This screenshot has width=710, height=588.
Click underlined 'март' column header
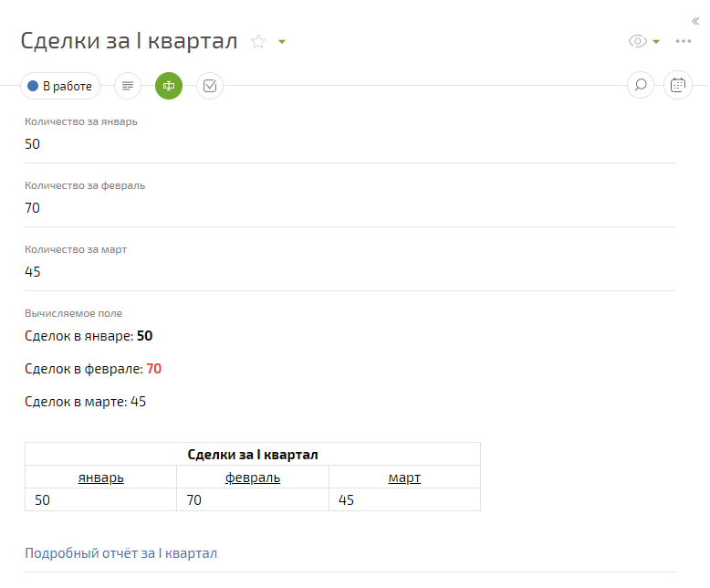click(404, 478)
